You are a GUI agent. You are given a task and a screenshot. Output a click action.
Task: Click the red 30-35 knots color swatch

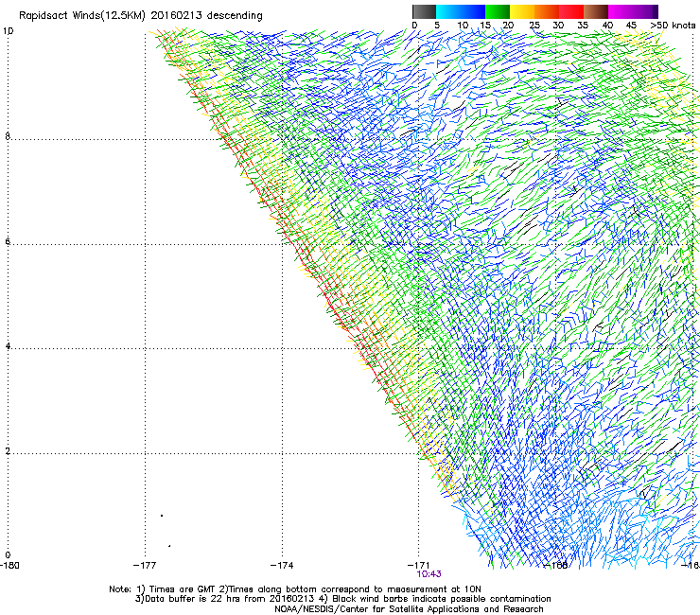click(x=571, y=11)
